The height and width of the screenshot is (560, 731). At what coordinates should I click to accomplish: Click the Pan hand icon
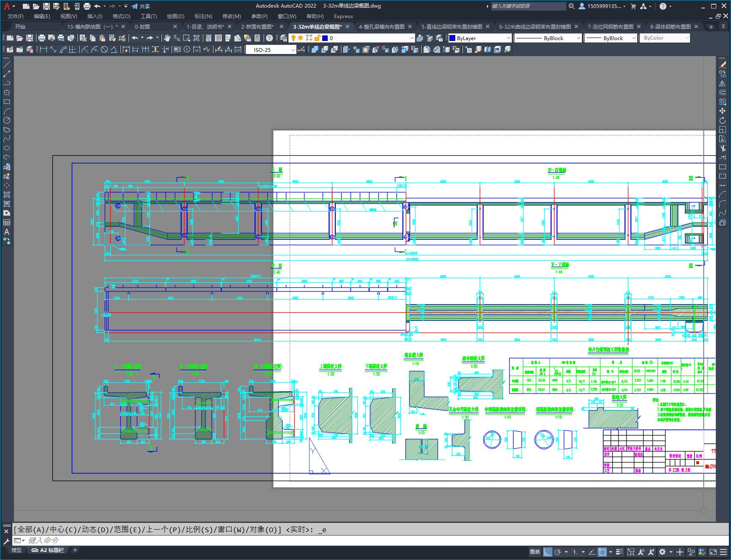167,38
